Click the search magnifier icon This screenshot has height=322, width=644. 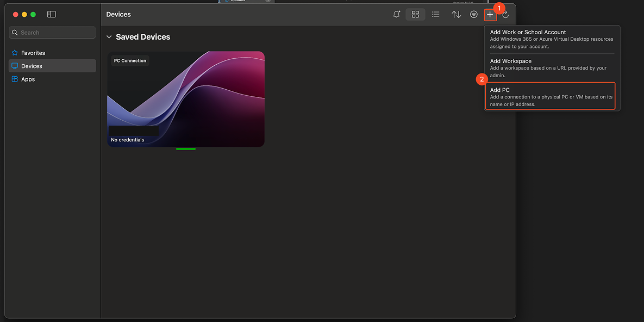[x=15, y=32]
